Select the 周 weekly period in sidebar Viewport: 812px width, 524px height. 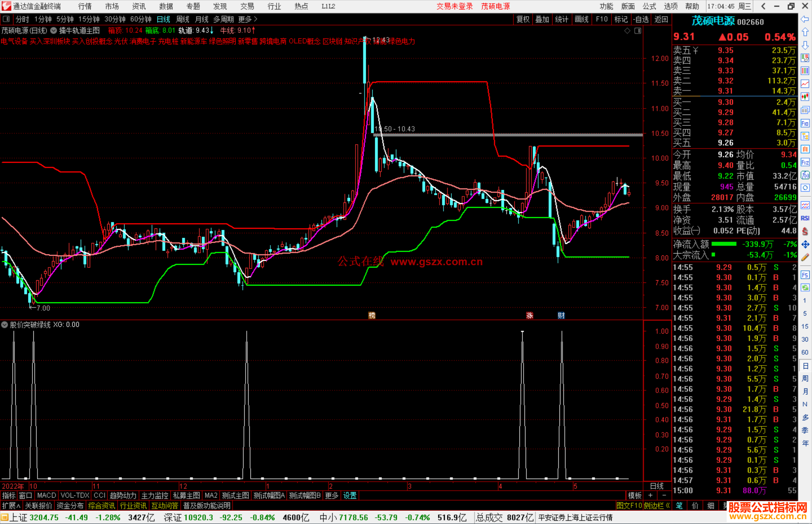(x=805, y=378)
